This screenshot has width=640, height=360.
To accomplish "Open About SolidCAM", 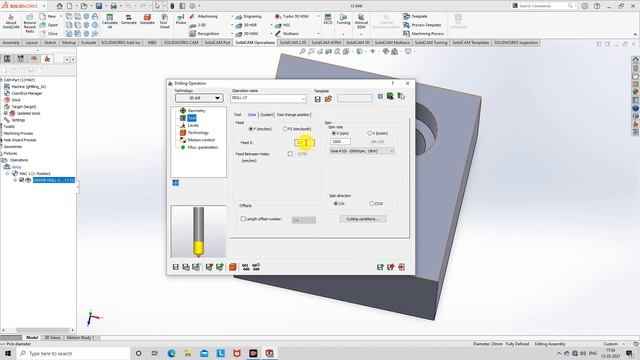I will pos(11,22).
